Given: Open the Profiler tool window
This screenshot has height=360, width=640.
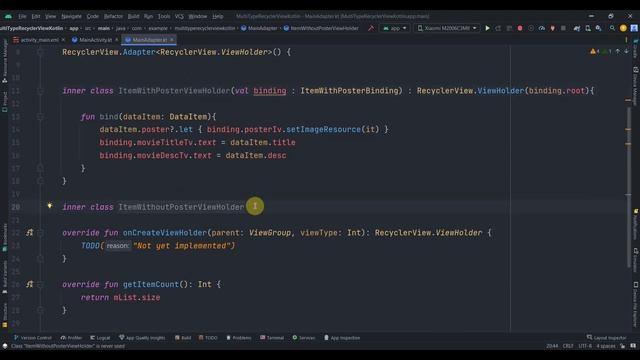Looking at the screenshot, I should [71, 338].
